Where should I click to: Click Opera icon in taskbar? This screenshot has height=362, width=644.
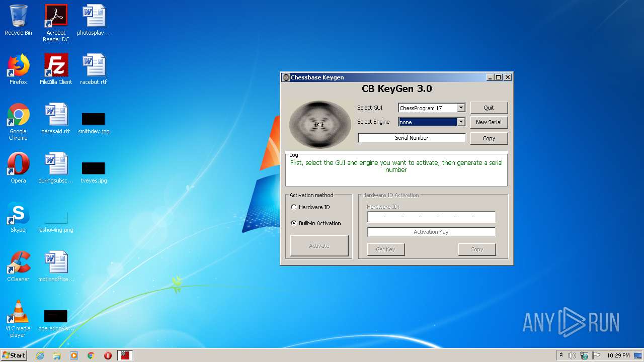coord(108,355)
